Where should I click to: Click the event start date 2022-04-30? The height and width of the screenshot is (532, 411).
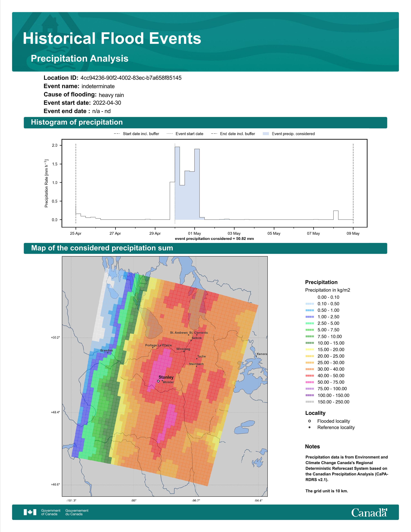pos(107,103)
